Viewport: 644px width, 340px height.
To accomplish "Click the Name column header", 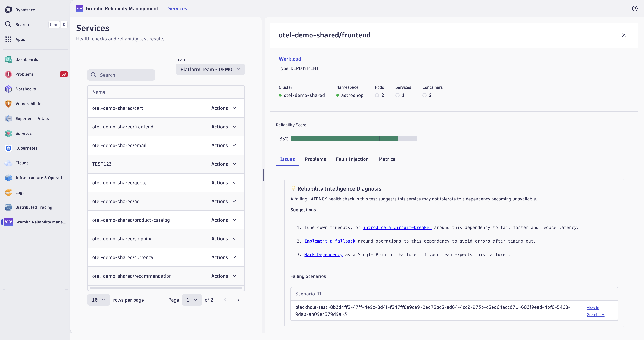I will coord(146,92).
